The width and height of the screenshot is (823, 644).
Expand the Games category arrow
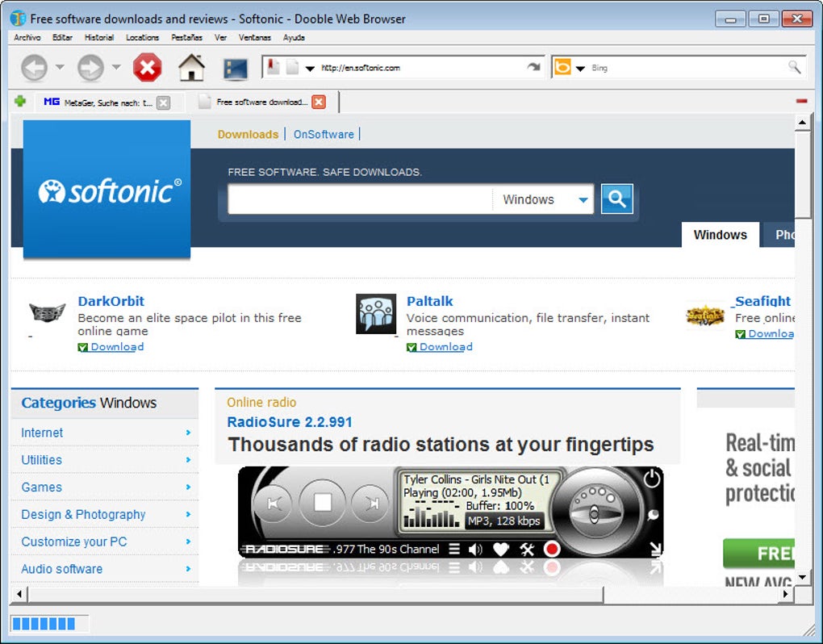coord(188,487)
